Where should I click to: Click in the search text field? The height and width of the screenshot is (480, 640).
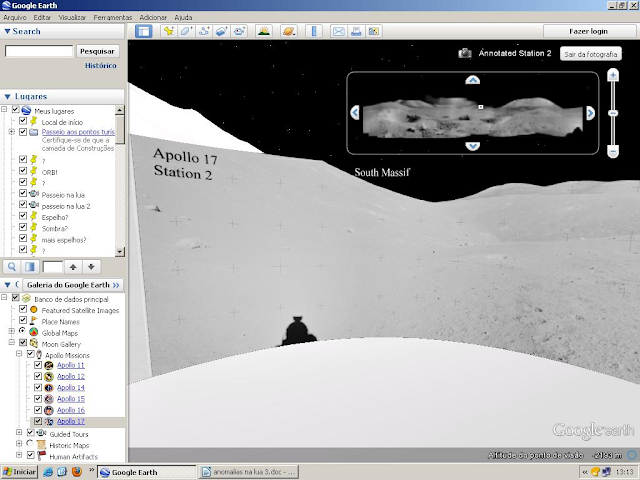click(39, 51)
